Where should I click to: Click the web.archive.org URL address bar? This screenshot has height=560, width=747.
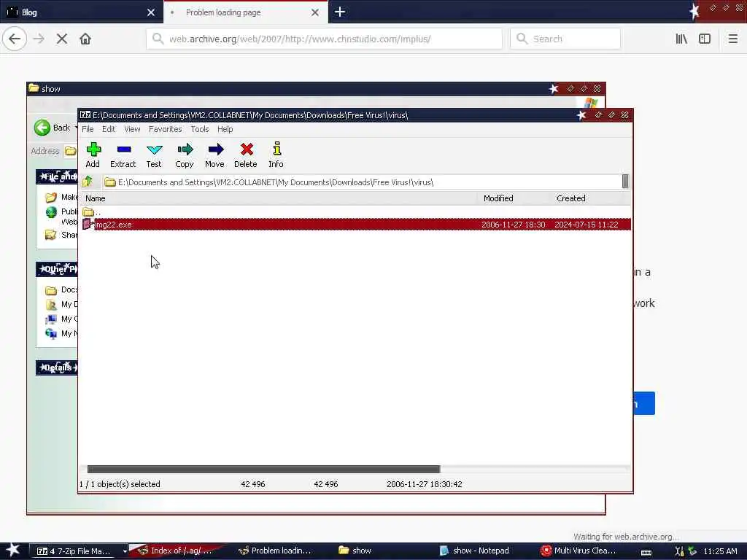[x=324, y=39]
